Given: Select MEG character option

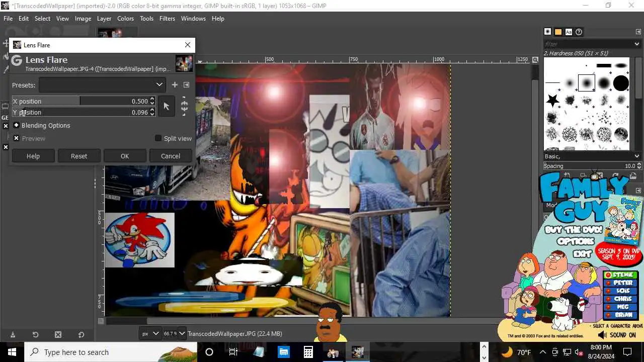Looking at the screenshot, I should (621, 307).
